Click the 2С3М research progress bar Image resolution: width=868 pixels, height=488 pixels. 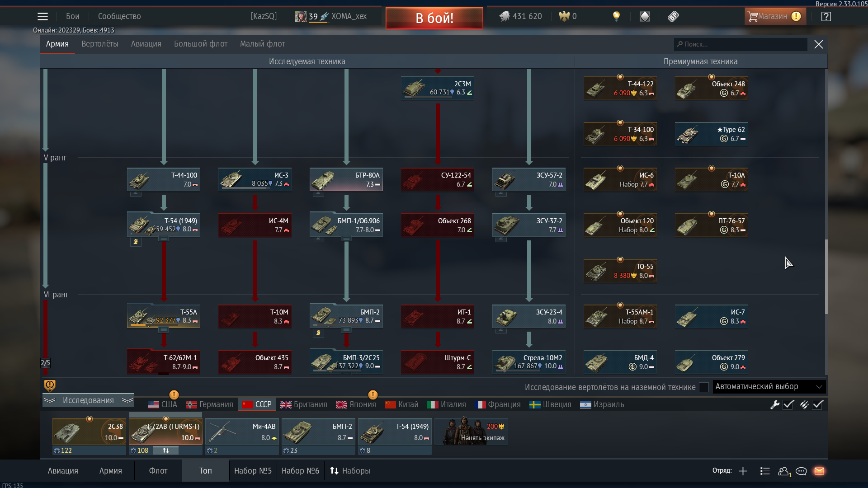click(427, 96)
